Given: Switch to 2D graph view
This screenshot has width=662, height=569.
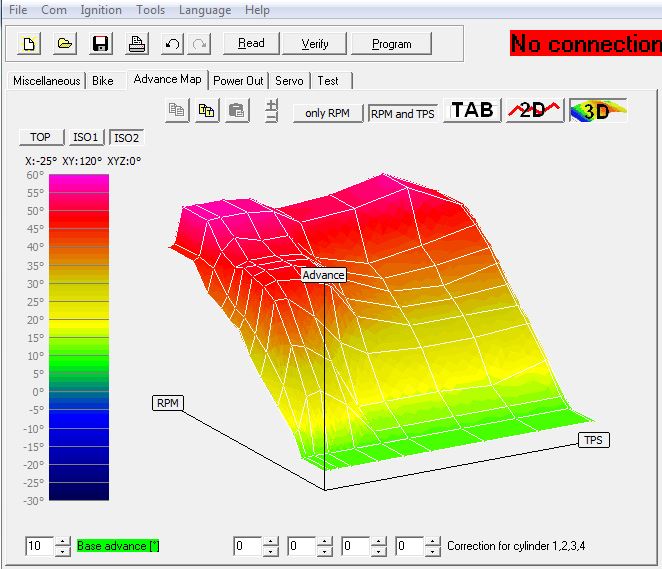Looking at the screenshot, I should [x=534, y=110].
